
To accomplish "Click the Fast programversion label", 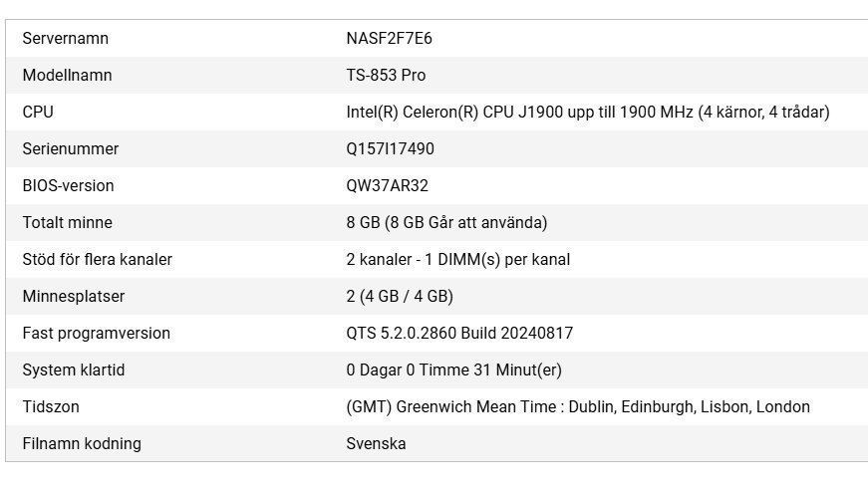I will coord(96,334).
